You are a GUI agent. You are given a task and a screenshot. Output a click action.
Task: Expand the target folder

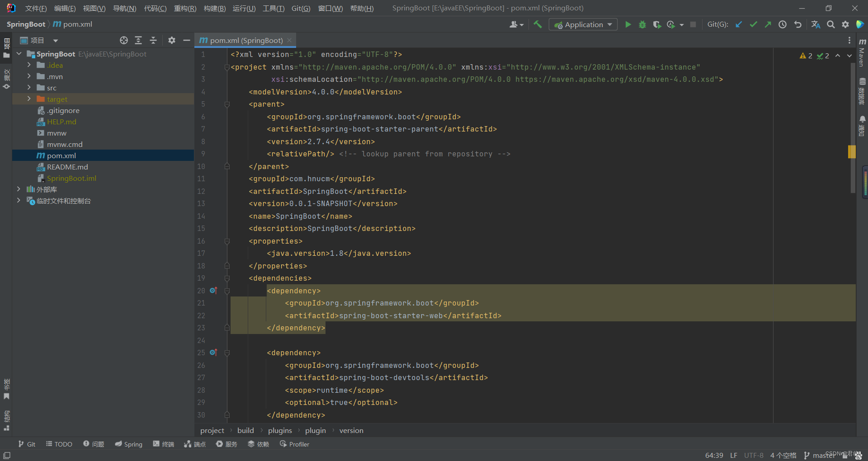29,99
